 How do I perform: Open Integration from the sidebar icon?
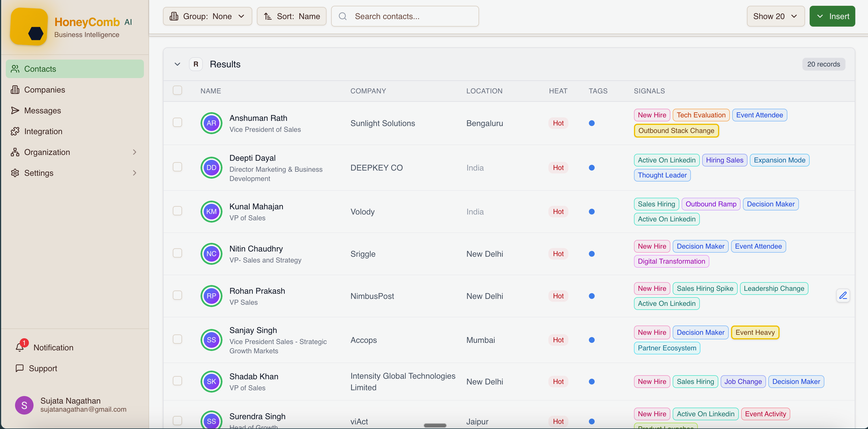[15, 132]
